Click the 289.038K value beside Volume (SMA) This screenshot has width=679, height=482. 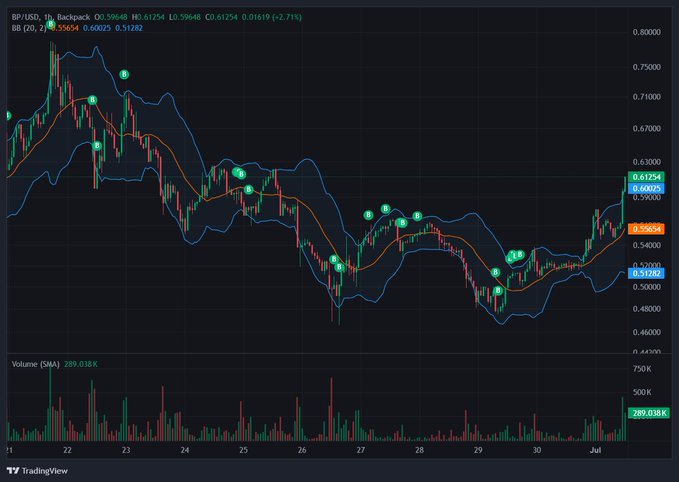[x=81, y=364]
